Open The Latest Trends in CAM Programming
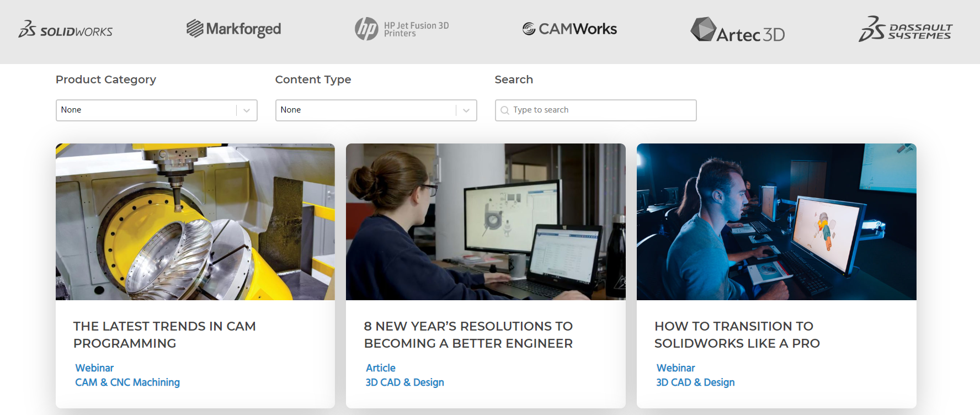The width and height of the screenshot is (980, 415). pos(164,334)
